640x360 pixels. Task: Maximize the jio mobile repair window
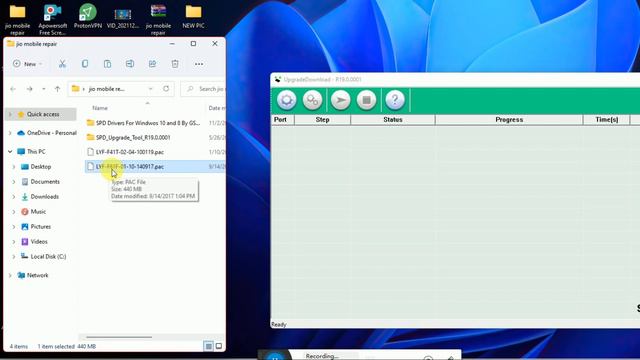click(x=193, y=44)
